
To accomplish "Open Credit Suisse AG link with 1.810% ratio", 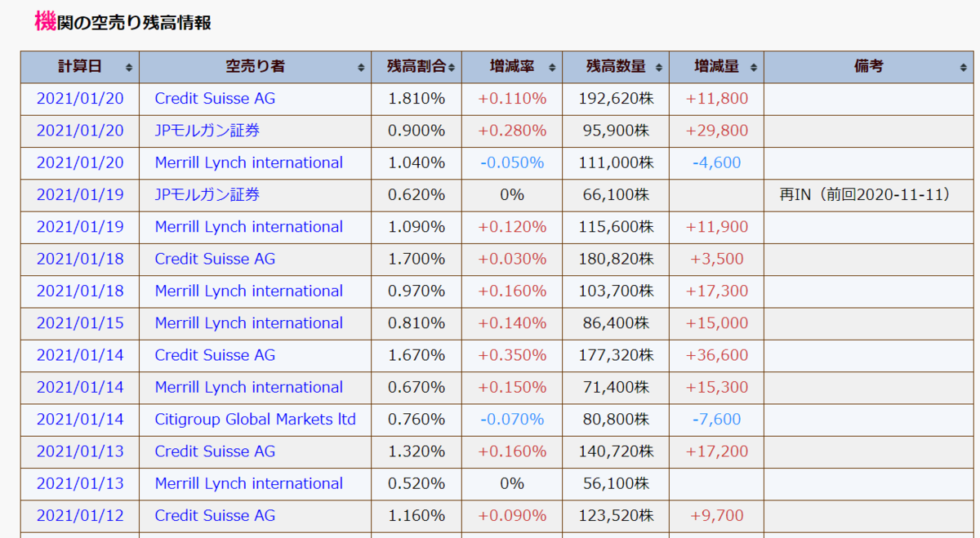I will (x=215, y=99).
